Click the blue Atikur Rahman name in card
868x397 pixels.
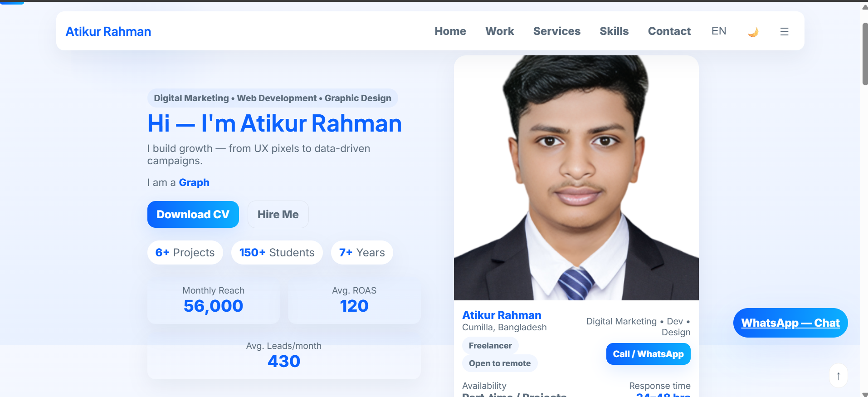click(x=502, y=315)
